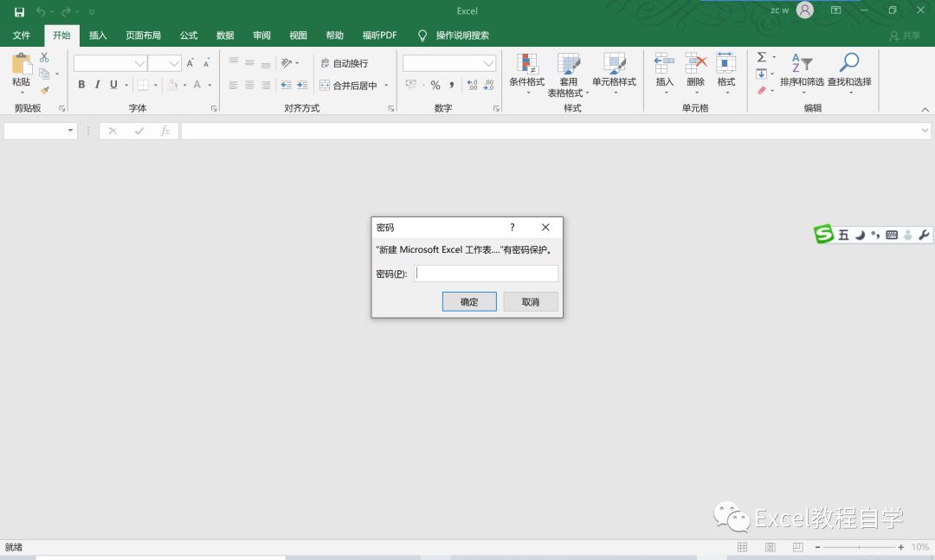Open the number format combo box
This screenshot has width=935, height=560.
click(449, 63)
